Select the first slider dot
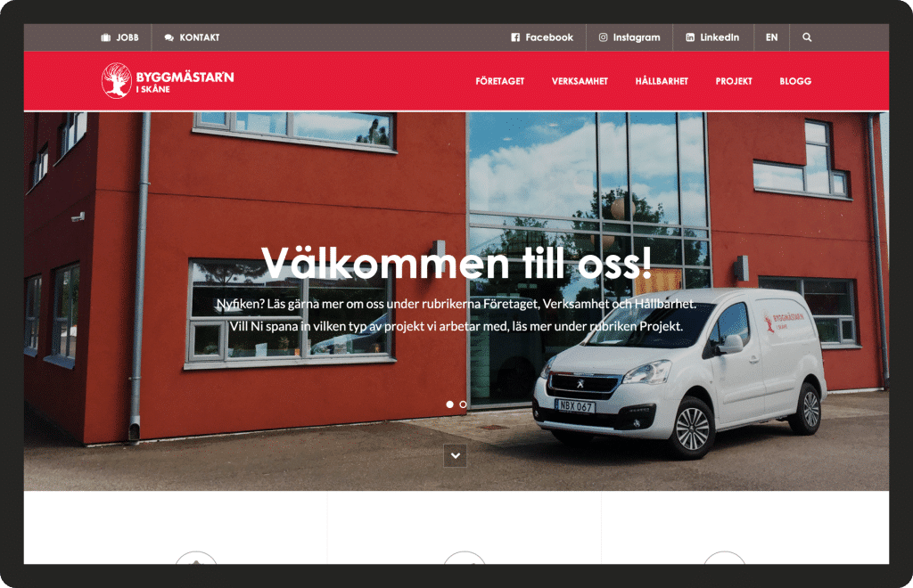 pos(449,404)
